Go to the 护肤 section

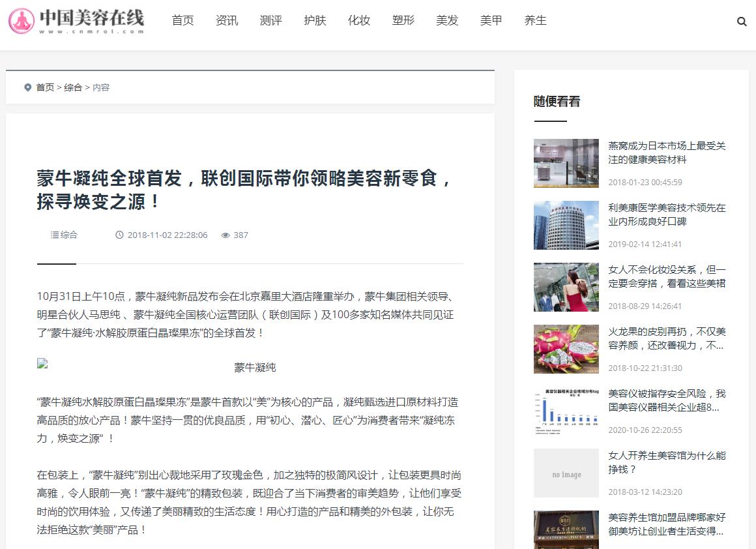point(315,21)
